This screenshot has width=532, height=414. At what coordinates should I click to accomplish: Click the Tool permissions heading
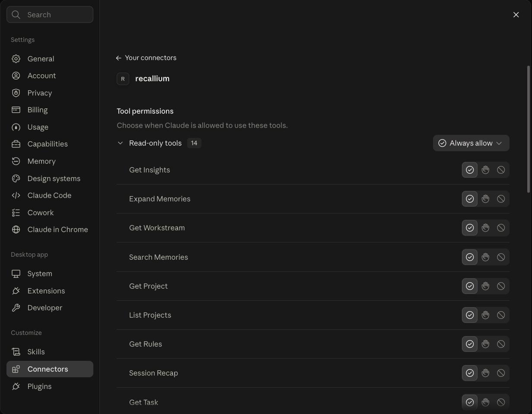(x=145, y=111)
